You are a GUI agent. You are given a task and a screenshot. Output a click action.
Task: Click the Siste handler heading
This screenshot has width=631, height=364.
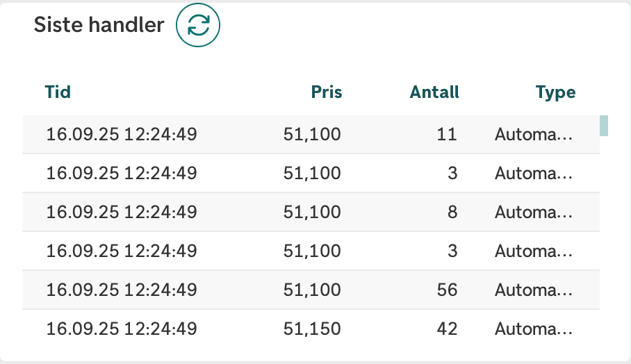tap(99, 25)
